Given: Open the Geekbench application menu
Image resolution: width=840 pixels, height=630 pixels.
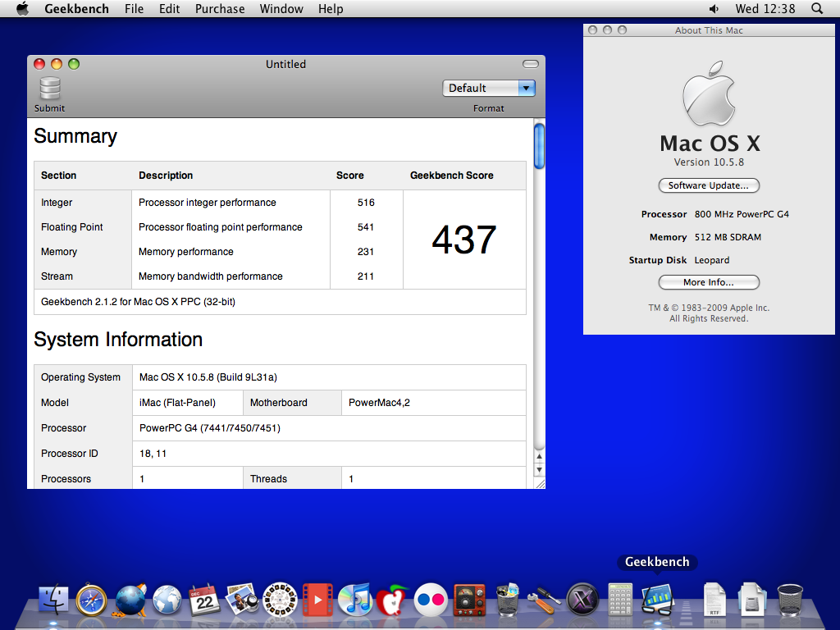Looking at the screenshot, I should click(x=76, y=8).
